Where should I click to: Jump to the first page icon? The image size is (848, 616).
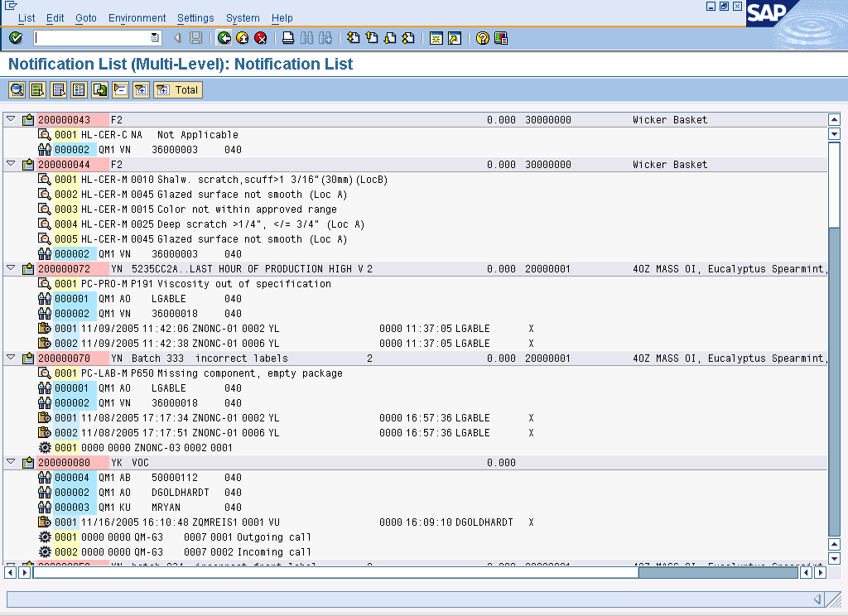pos(353,38)
